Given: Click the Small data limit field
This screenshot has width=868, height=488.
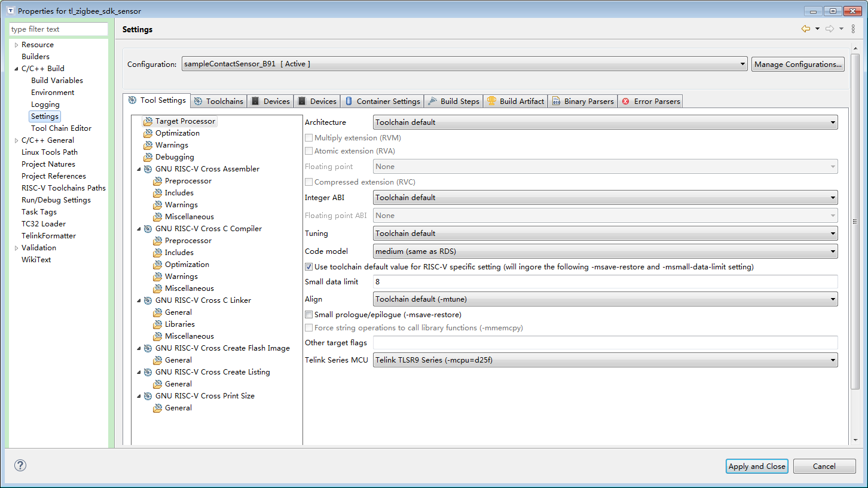Looking at the screenshot, I should pyautogui.click(x=606, y=281).
